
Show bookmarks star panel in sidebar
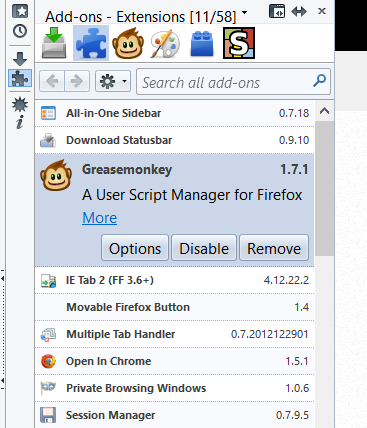click(20, 11)
